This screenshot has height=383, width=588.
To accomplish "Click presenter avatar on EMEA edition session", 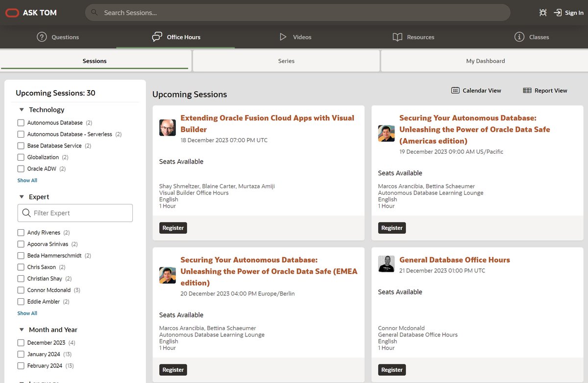I will coord(168,275).
